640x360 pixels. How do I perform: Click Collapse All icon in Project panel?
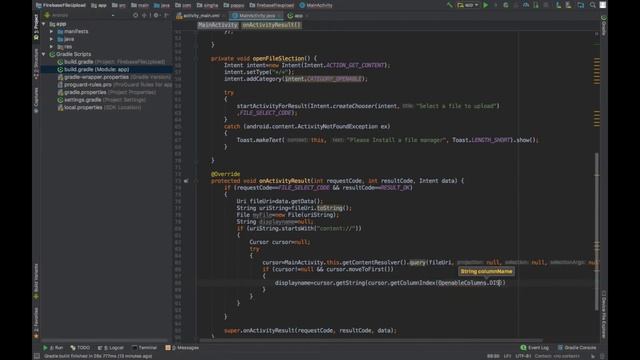144,15
